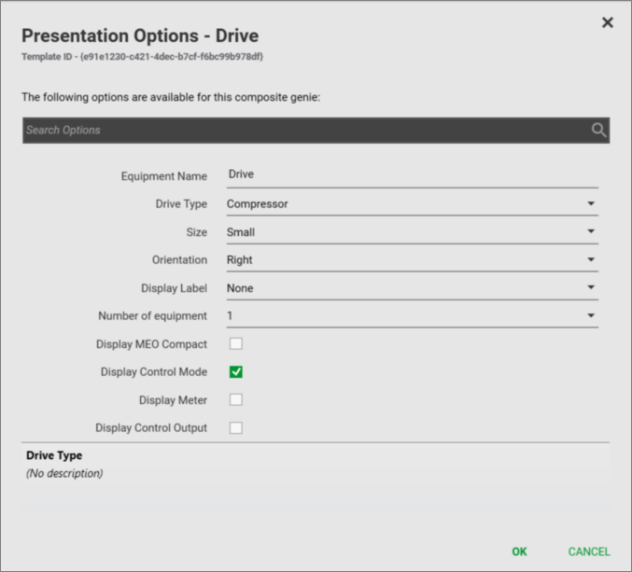Enable the Display Control Output checkbox
This screenshot has height=572, width=632.
[x=236, y=428]
